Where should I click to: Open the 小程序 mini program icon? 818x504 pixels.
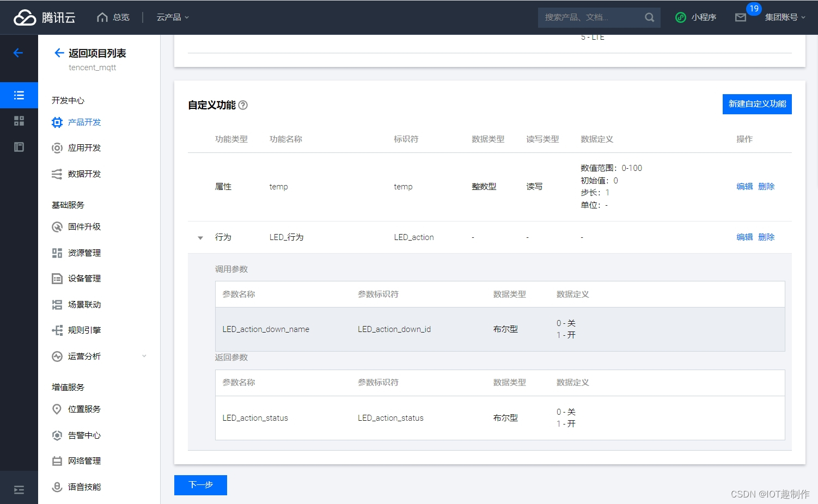point(680,17)
